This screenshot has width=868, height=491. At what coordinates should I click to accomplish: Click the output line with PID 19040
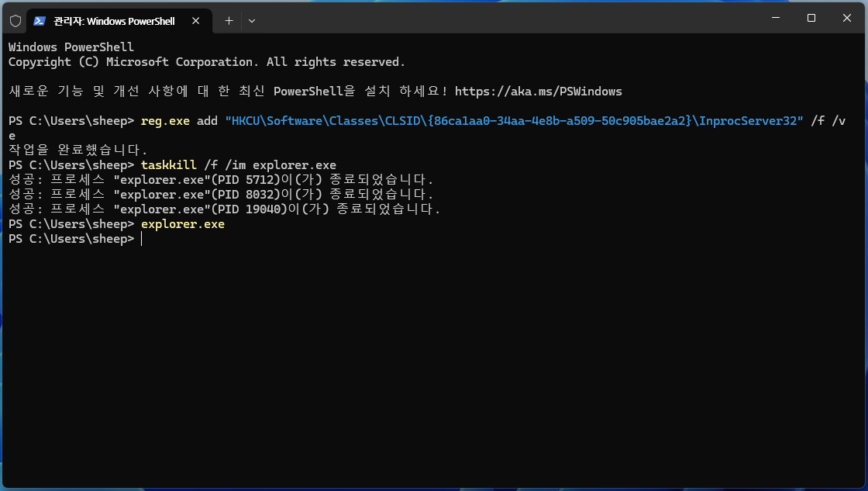[x=224, y=209]
